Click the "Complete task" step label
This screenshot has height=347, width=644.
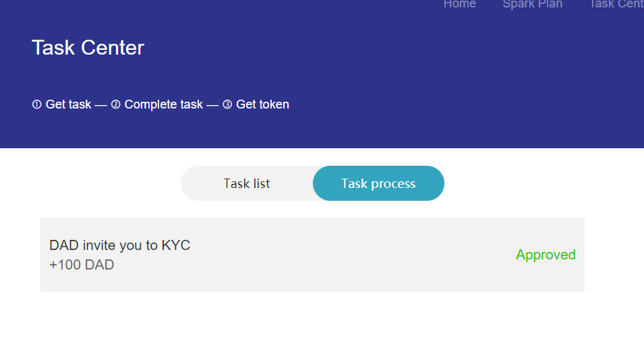(x=163, y=104)
